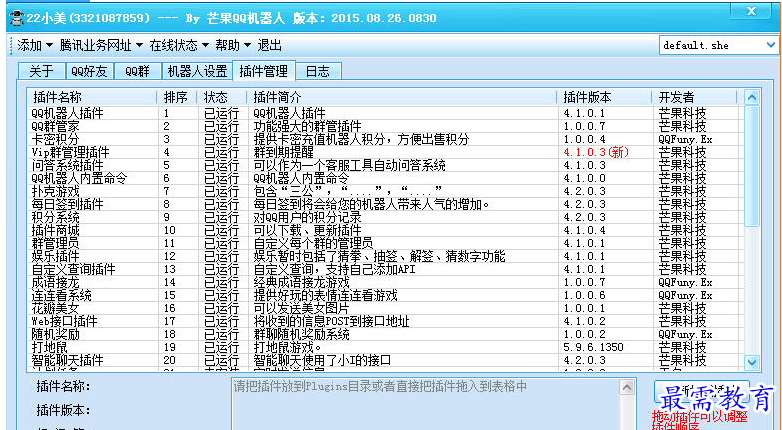The height and width of the screenshot is (430, 782).
Task: Open the 日志 tab
Action: tap(318, 71)
